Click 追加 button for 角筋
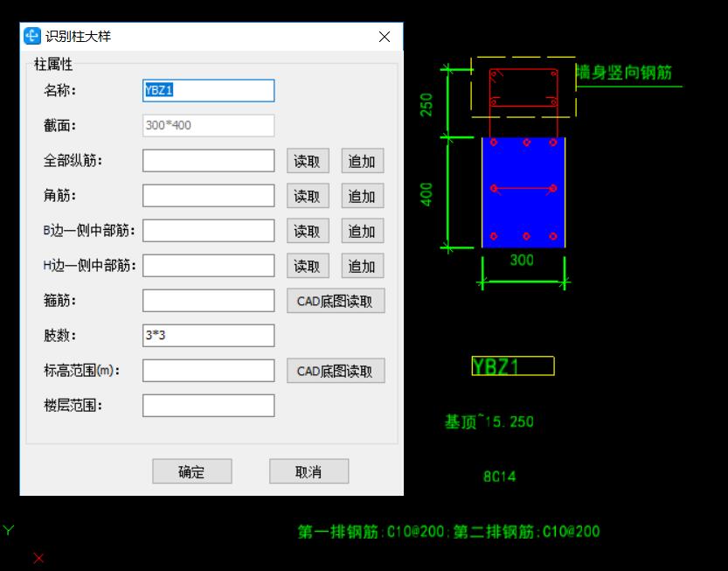Viewport: 728px width, 571px height. 363,196
